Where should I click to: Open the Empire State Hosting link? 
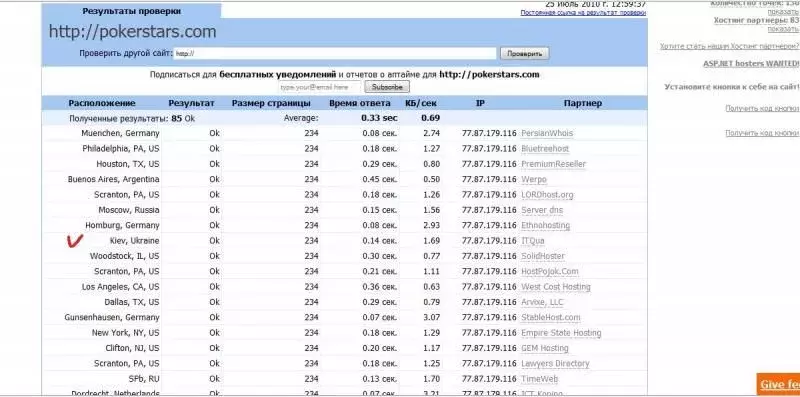pyautogui.click(x=561, y=333)
